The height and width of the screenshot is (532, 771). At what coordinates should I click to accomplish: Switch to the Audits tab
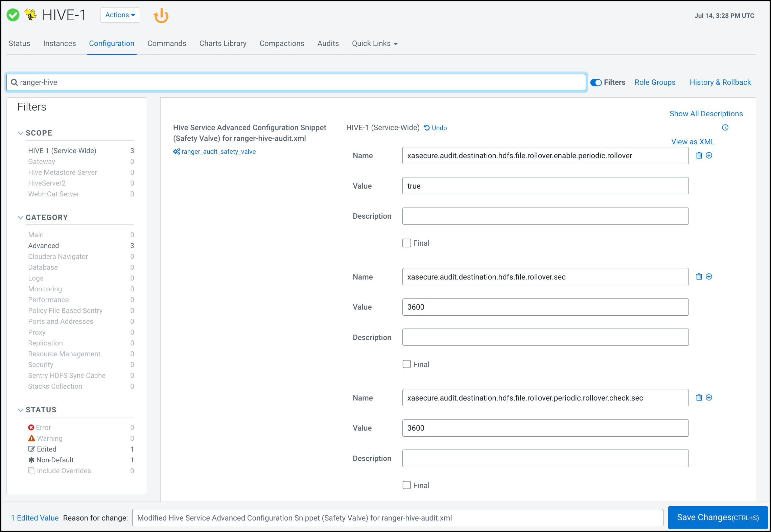328,43
